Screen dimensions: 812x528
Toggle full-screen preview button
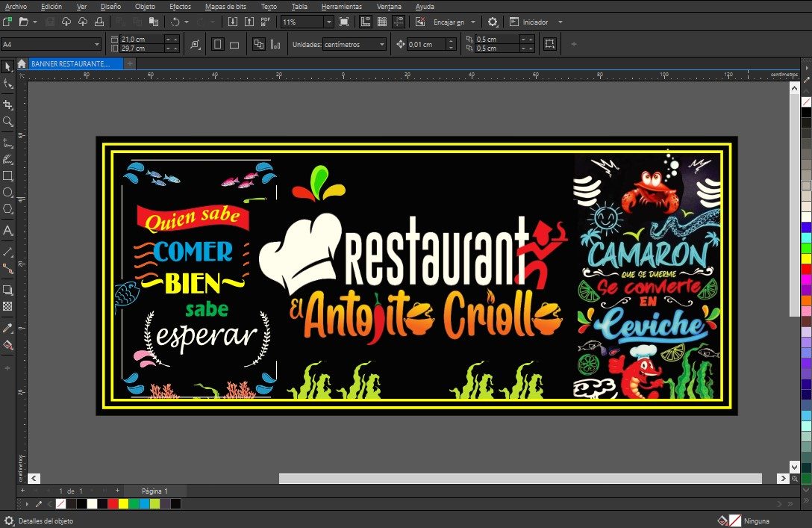[343, 22]
